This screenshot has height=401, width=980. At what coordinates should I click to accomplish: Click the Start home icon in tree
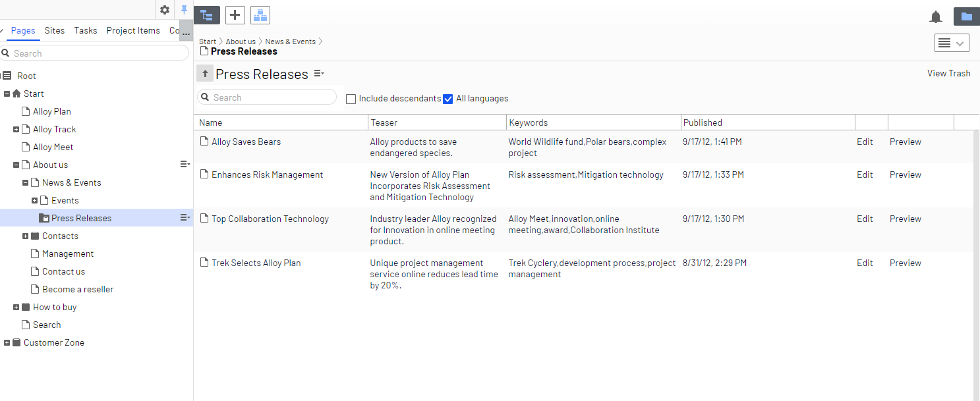click(x=16, y=94)
